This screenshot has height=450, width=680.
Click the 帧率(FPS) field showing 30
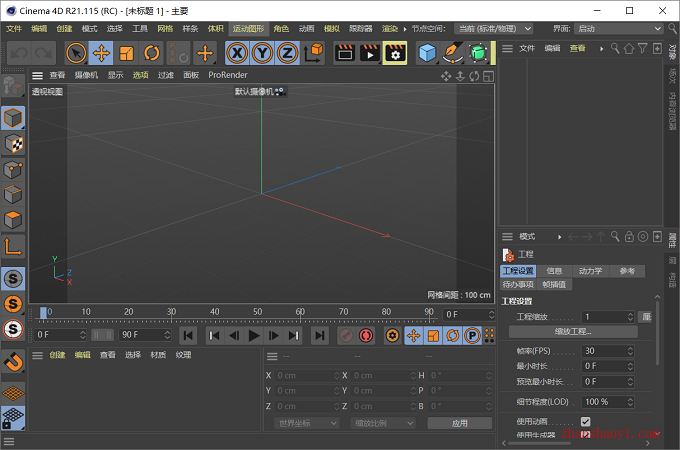(x=608, y=351)
